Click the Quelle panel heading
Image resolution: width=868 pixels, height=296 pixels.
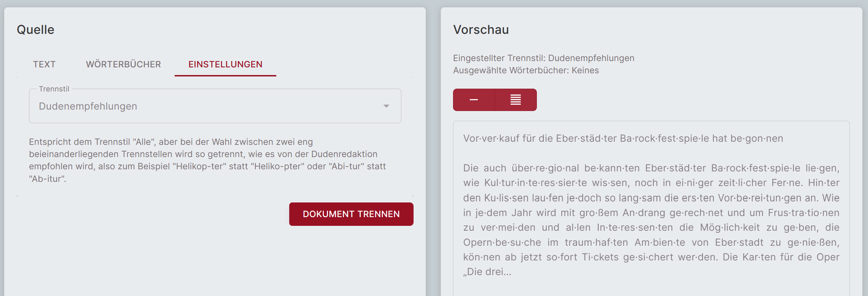coord(36,30)
